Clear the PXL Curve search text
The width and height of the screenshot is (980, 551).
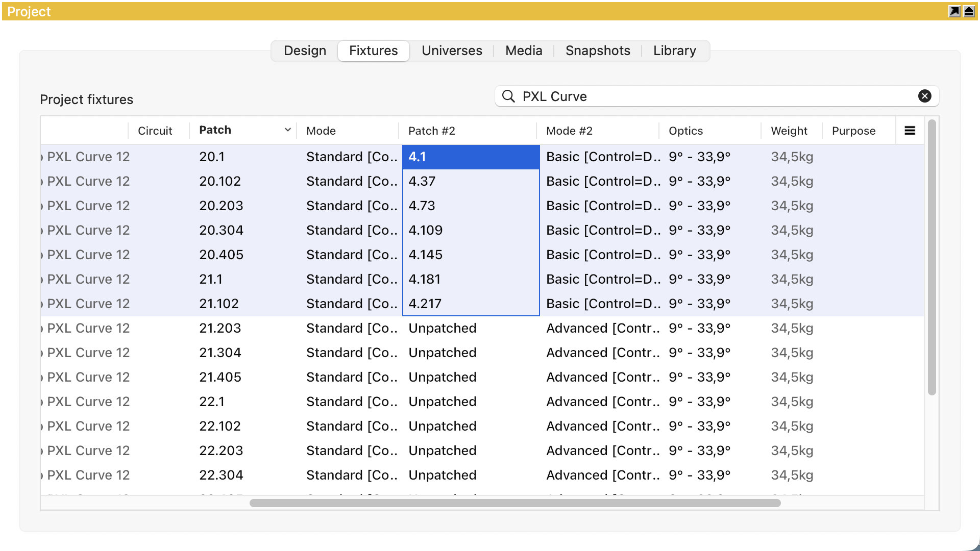[x=924, y=96]
